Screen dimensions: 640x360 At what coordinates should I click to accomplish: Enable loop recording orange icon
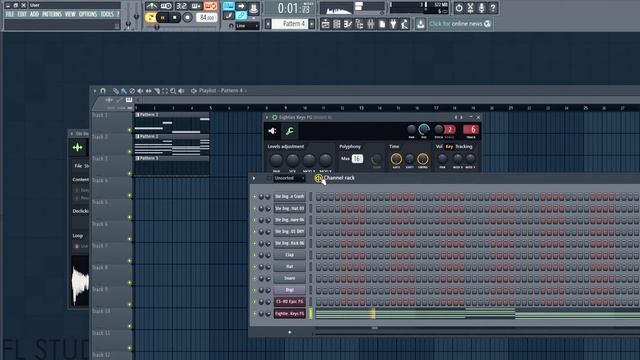(211, 6)
